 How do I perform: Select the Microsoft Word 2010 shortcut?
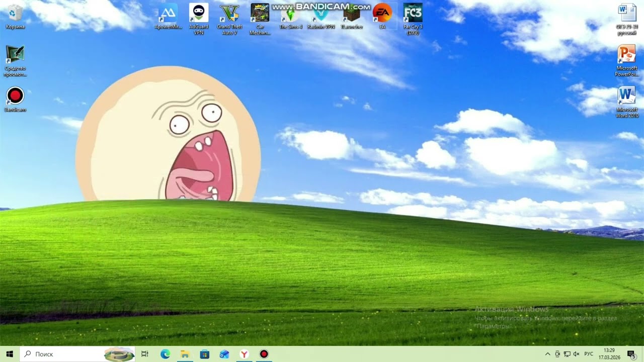[x=627, y=102]
